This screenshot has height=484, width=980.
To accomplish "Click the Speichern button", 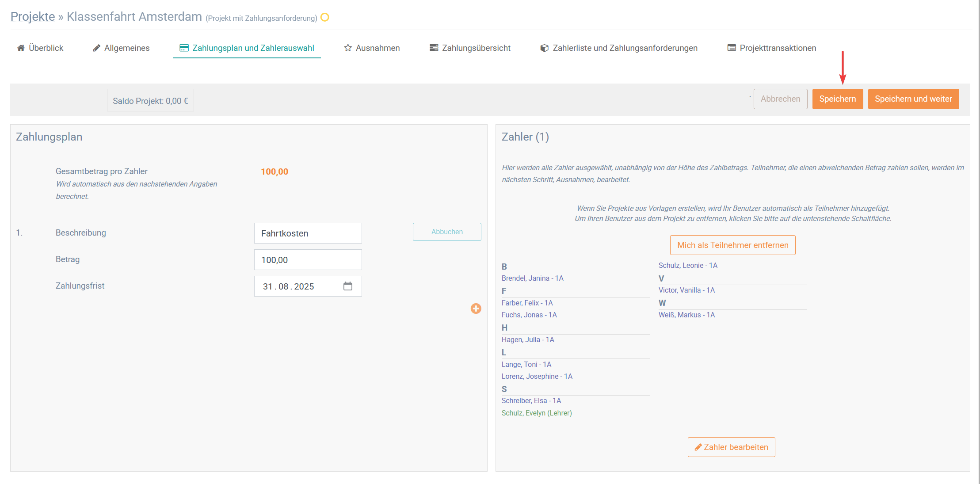I will [x=837, y=99].
